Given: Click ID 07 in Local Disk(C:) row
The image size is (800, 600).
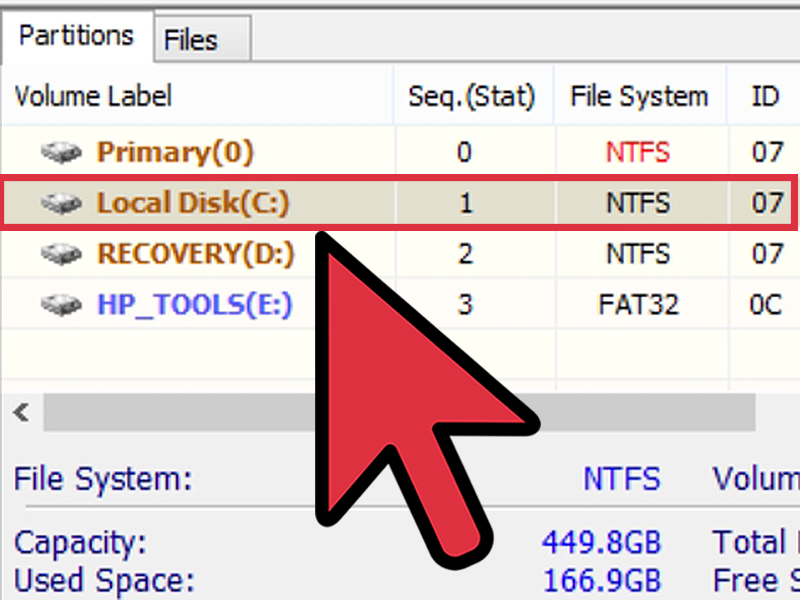Looking at the screenshot, I should pyautogui.click(x=767, y=203).
